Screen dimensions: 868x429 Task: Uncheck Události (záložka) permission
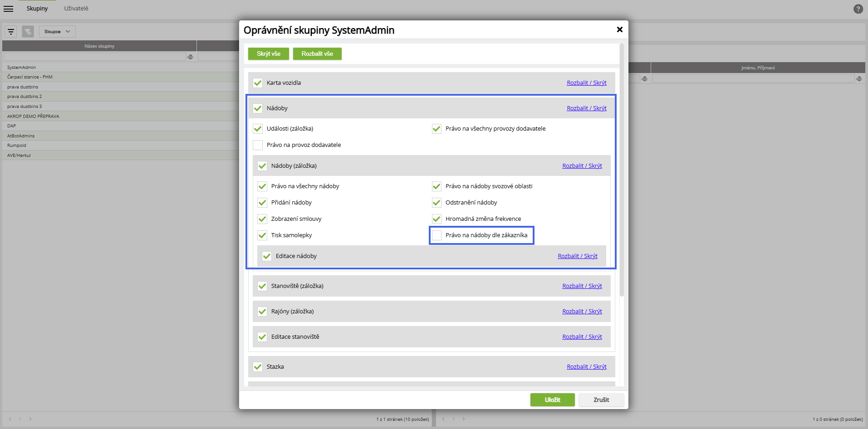[258, 129]
